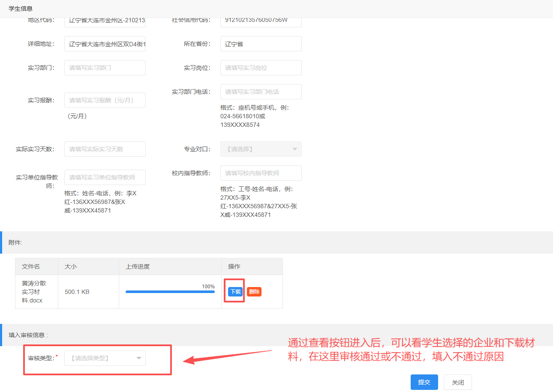Close the dialog with 关闭 button
Image resolution: width=553 pixels, height=392 pixels.
(x=457, y=382)
